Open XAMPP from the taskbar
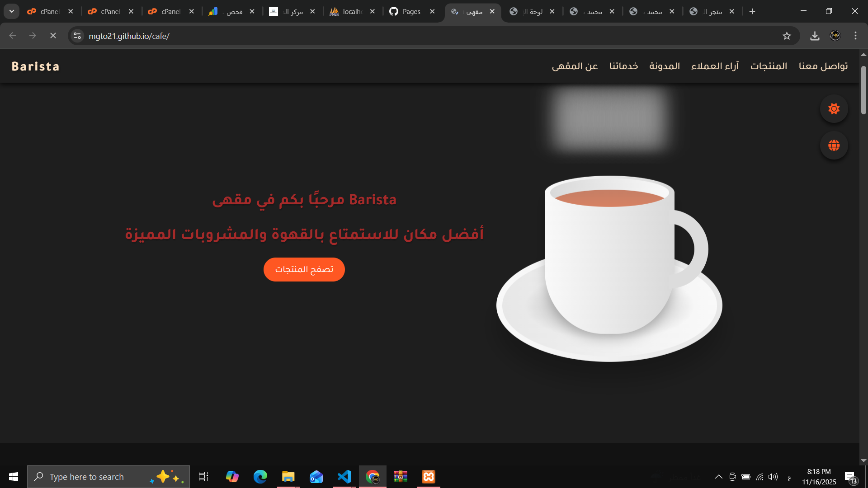868x488 pixels. [428, 477]
